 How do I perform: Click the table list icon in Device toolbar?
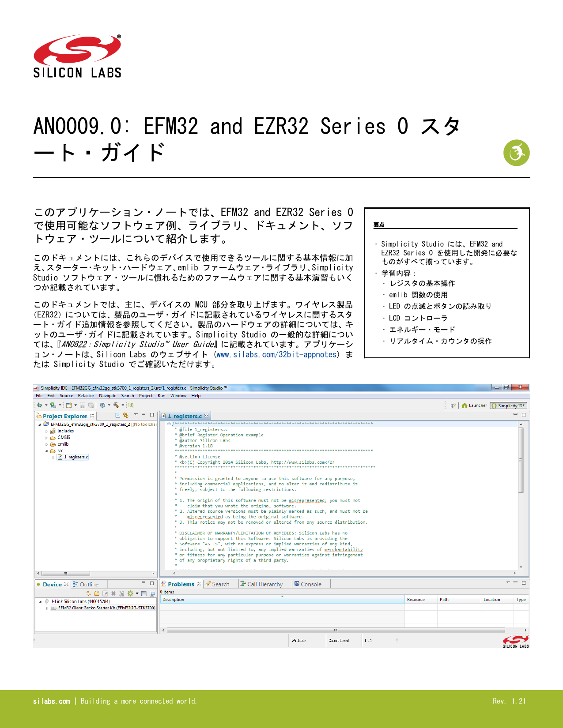[x=144, y=594]
